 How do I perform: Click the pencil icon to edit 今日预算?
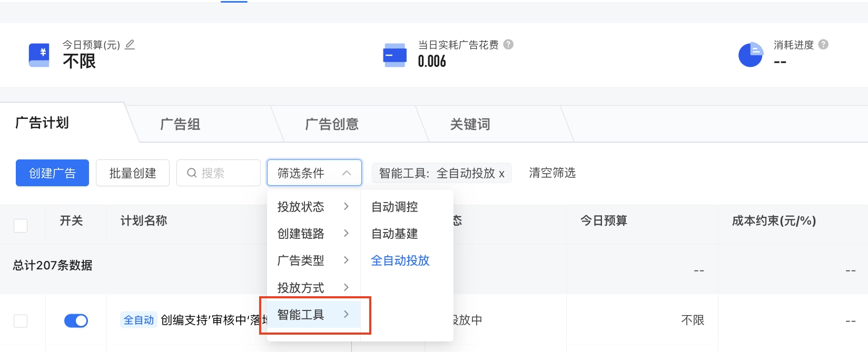coord(130,45)
